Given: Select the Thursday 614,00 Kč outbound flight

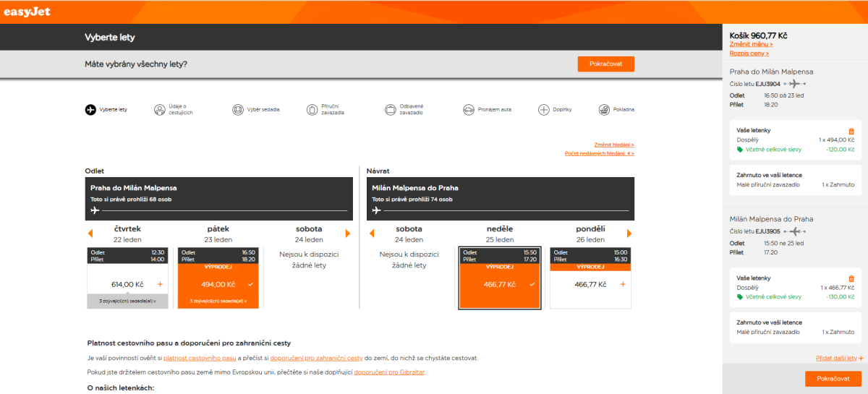Looking at the screenshot, I should [x=127, y=284].
